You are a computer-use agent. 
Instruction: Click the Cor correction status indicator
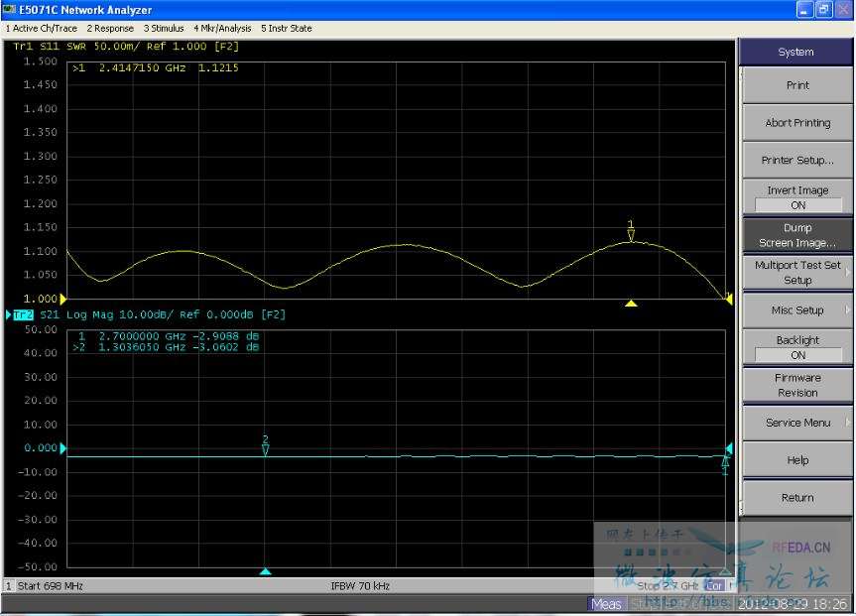click(714, 586)
